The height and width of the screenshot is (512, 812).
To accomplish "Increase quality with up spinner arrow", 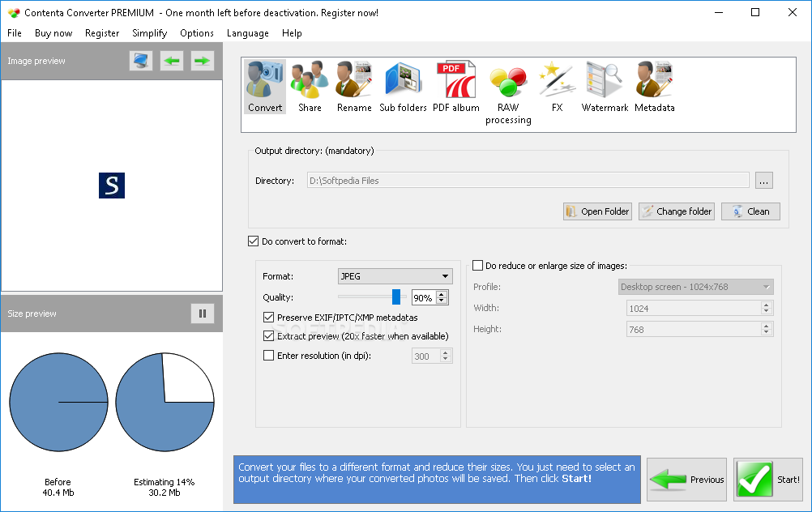I will click(442, 295).
